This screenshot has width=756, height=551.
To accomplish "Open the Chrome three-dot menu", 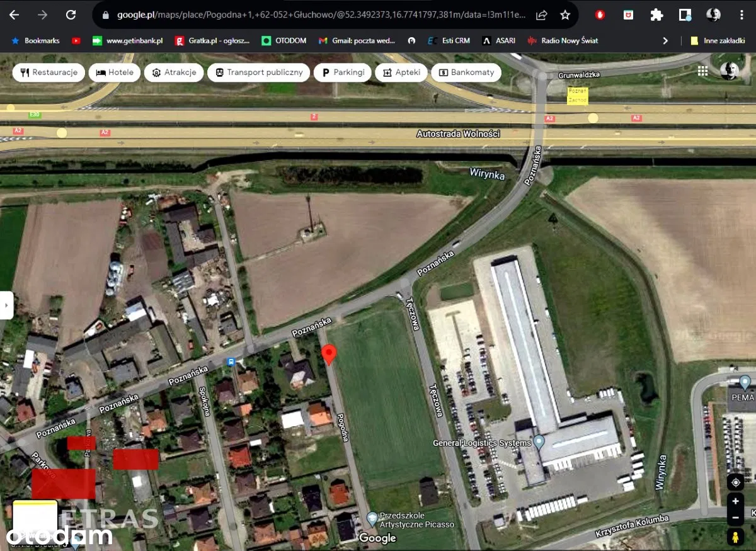I will click(742, 14).
